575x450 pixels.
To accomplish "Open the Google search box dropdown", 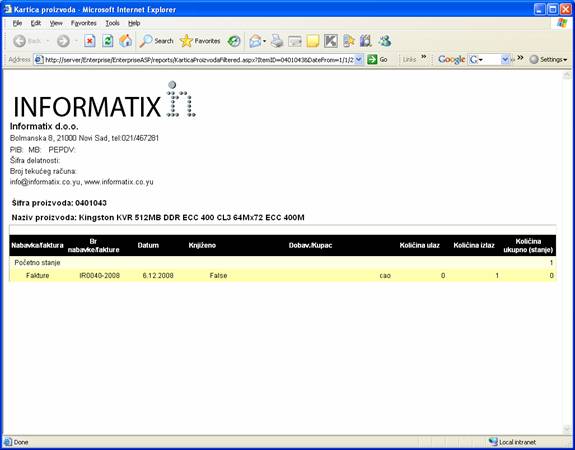I will [505, 59].
